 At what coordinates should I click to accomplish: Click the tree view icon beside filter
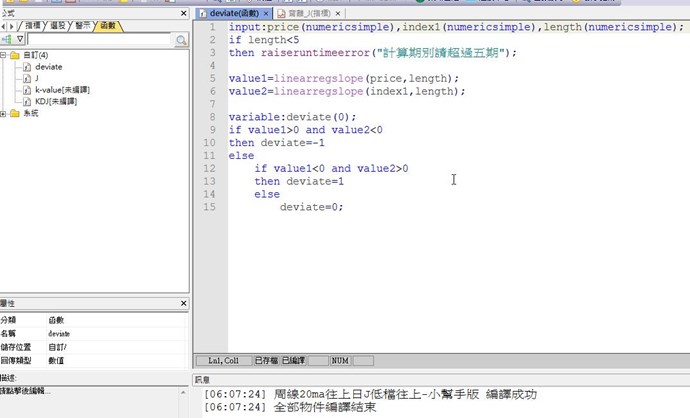tap(8, 40)
